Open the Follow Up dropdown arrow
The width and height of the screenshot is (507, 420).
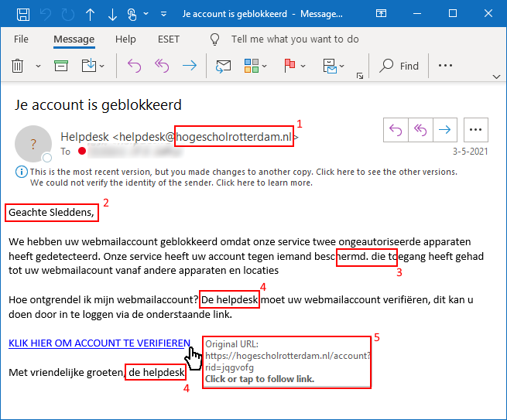tap(303, 66)
